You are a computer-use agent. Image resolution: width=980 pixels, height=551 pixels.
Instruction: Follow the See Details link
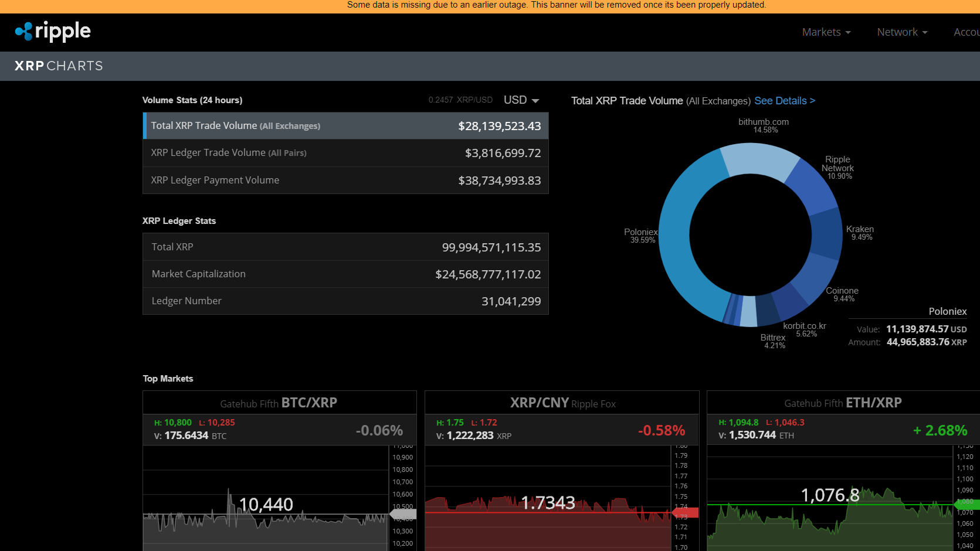785,101
